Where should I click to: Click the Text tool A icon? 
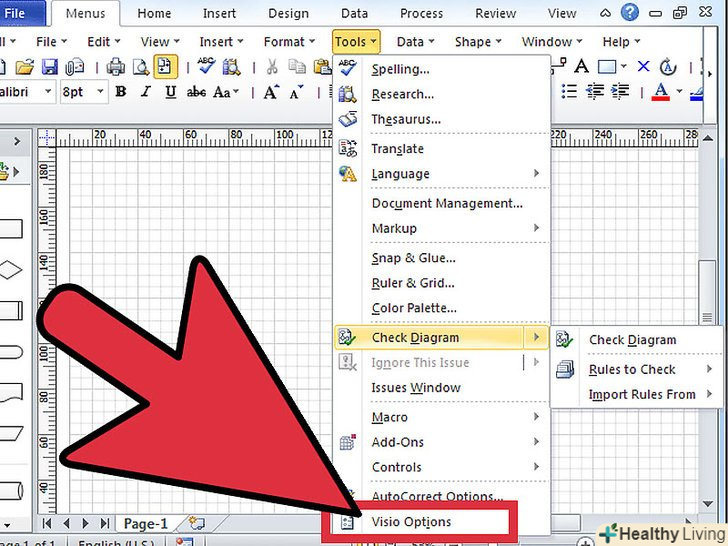[581, 67]
